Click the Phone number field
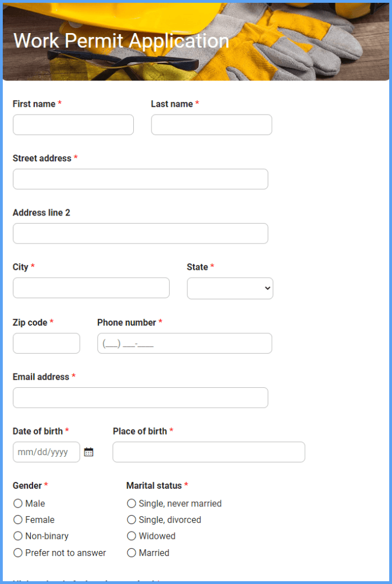This screenshot has width=392, height=584. tap(185, 343)
